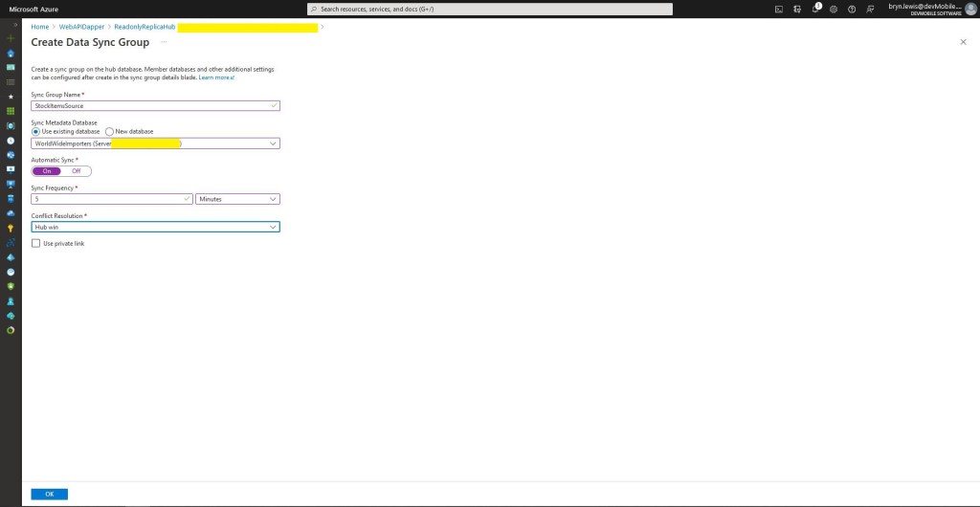980x507 pixels.
Task: Click the help question mark icon
Action: (x=852, y=9)
